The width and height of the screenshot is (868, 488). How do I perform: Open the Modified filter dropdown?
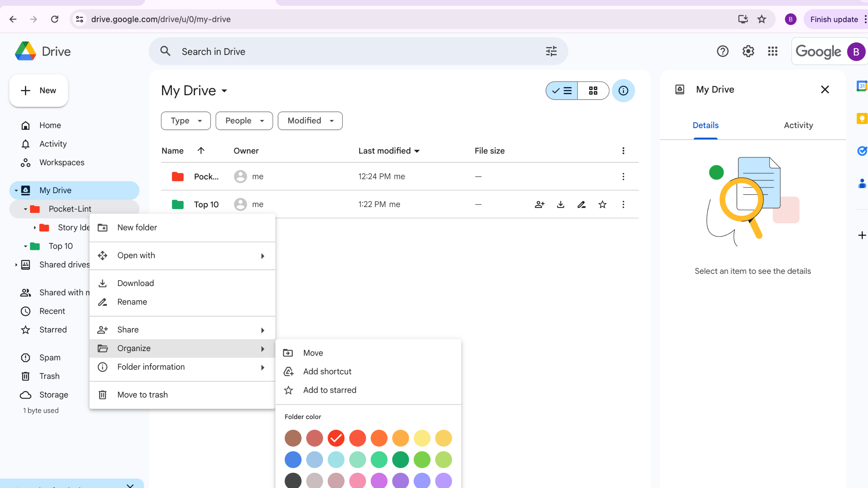click(310, 120)
